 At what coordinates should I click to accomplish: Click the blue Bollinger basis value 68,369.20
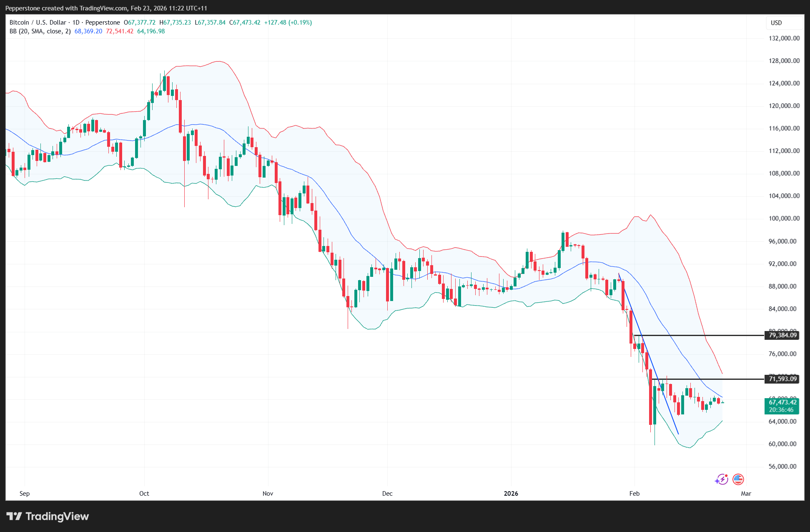(88, 31)
